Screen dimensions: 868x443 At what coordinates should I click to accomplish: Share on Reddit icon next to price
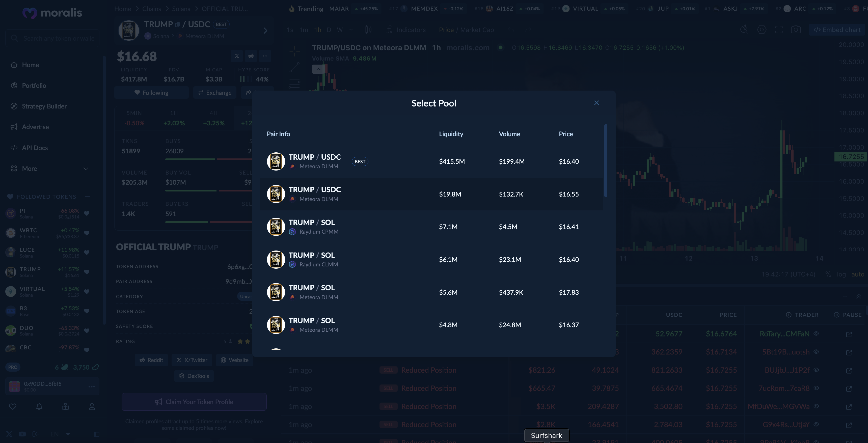pyautogui.click(x=251, y=56)
